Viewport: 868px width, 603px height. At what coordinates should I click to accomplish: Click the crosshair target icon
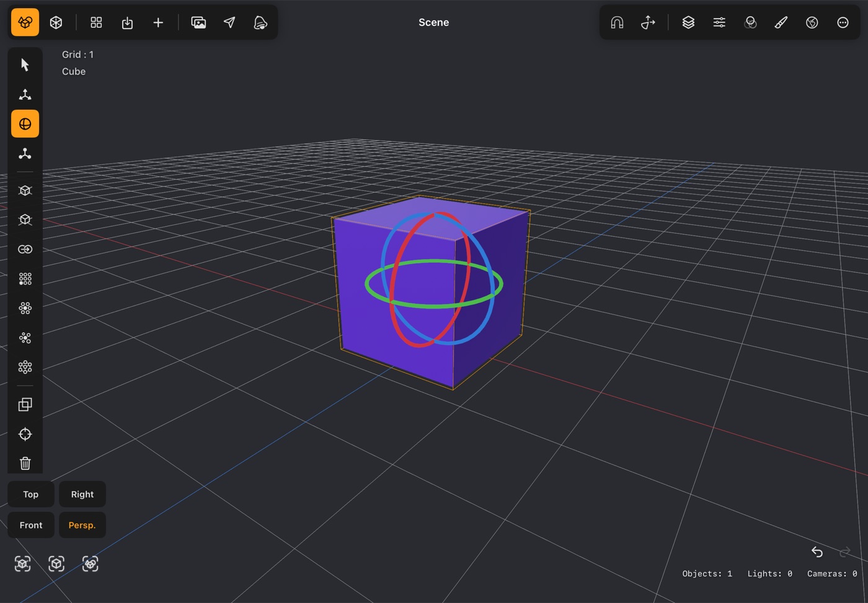click(x=25, y=434)
